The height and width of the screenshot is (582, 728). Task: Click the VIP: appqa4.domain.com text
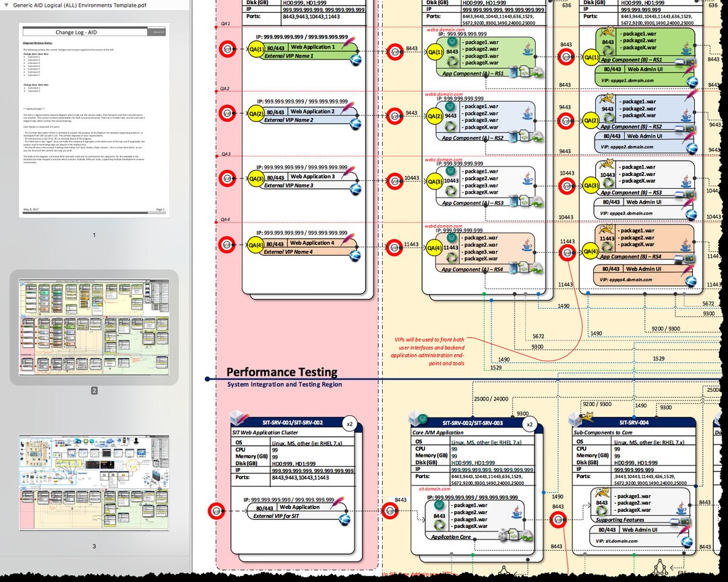coord(626,280)
